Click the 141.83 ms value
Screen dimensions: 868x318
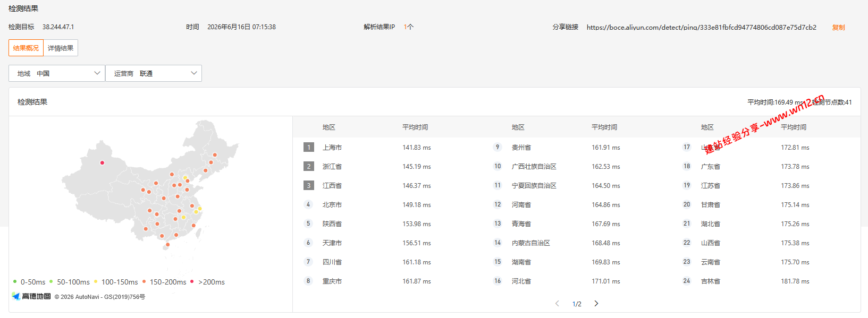coord(417,148)
